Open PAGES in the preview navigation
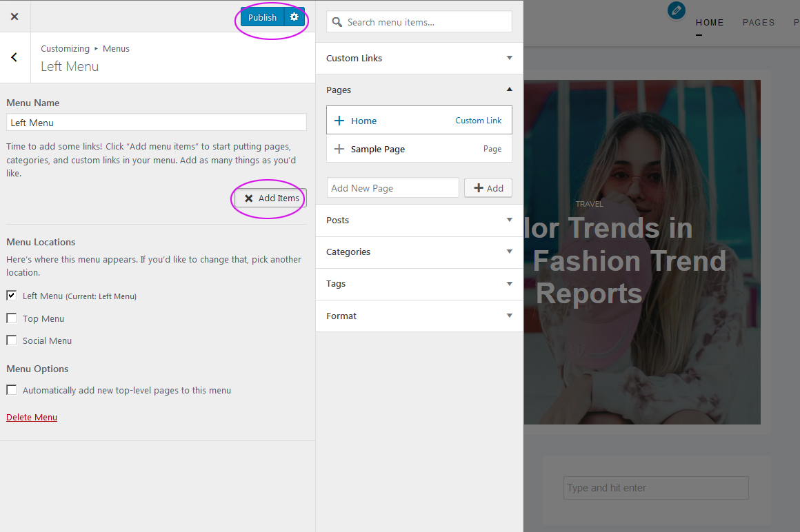 click(x=759, y=23)
